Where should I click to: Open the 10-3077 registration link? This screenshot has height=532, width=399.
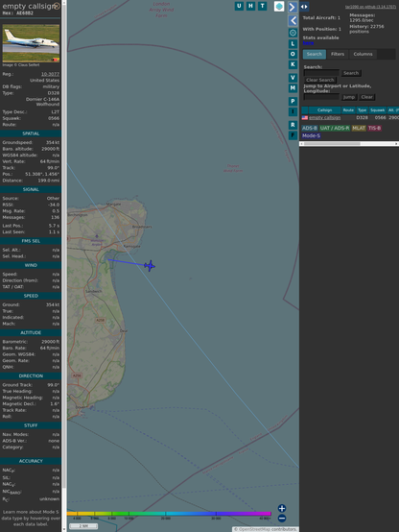[50, 74]
